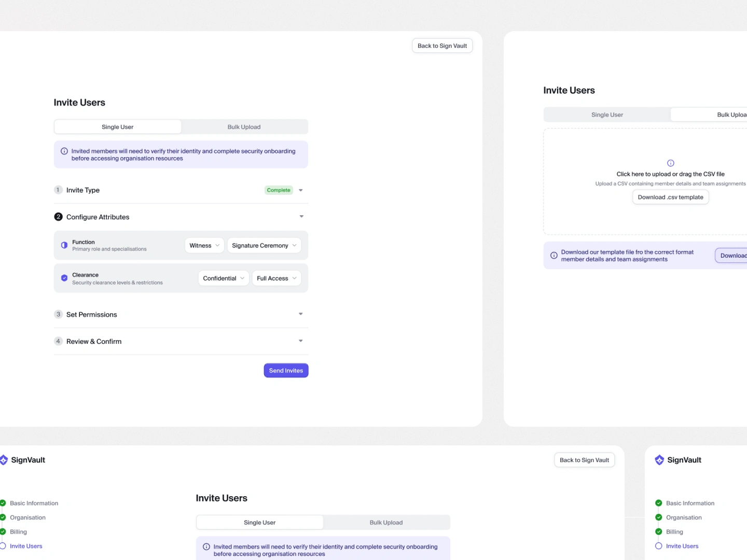
Task: Click the upload info icon above the CSV prompt
Action: click(670, 163)
